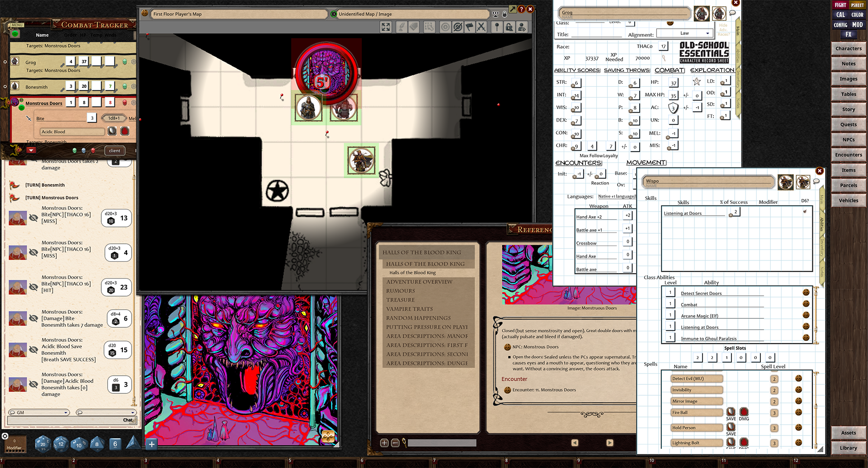The width and height of the screenshot is (868, 468).
Task: Toggle Monstrous Doors green visibility eye
Action: [21, 107]
